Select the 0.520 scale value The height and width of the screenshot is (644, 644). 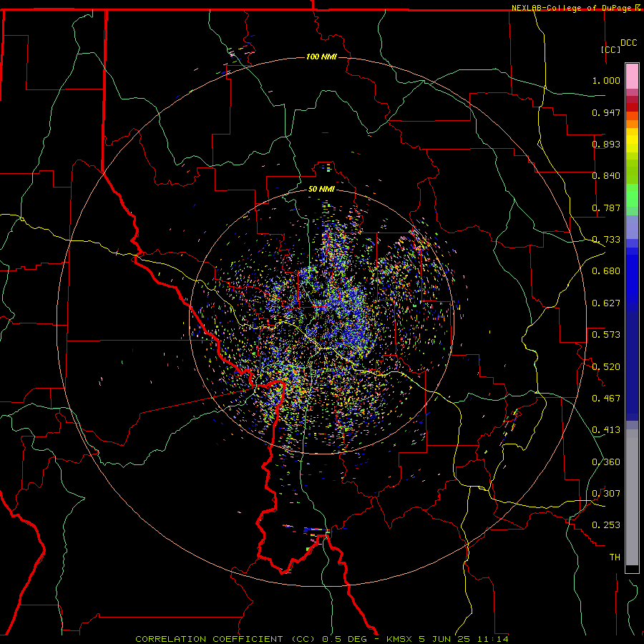(606, 367)
